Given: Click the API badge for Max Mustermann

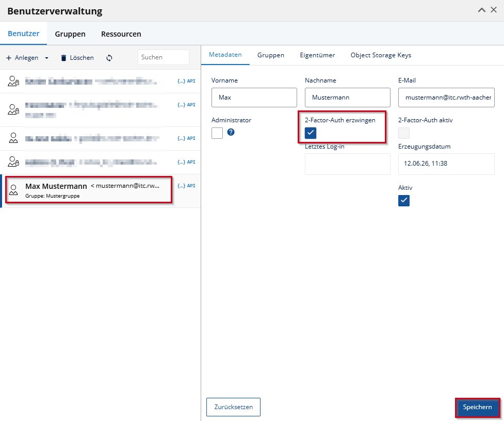Looking at the screenshot, I should (186, 186).
